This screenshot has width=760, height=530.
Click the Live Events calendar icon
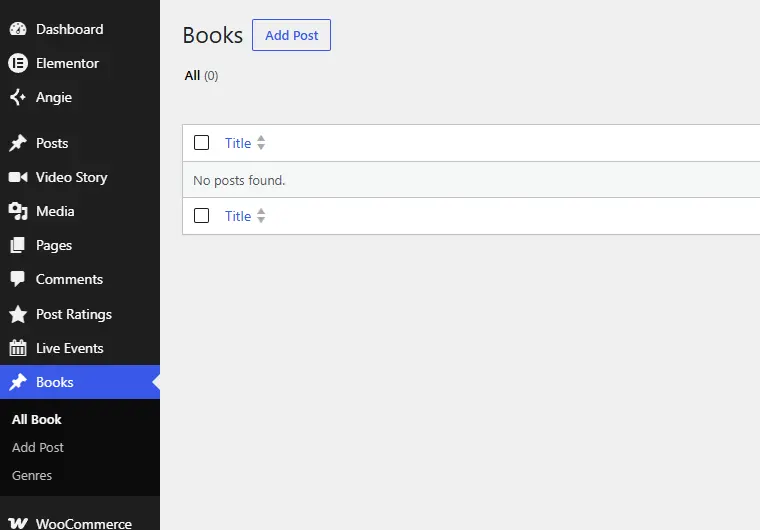click(x=18, y=348)
